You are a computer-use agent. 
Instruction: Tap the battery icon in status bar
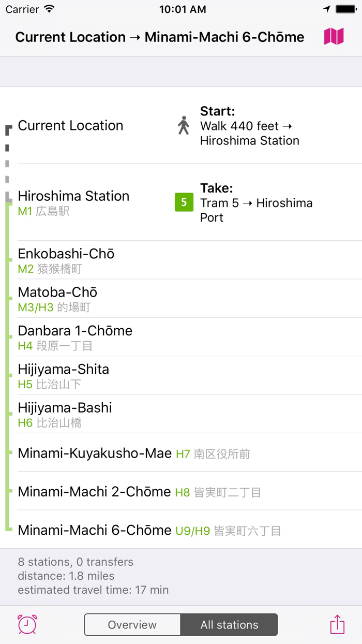[x=346, y=8]
